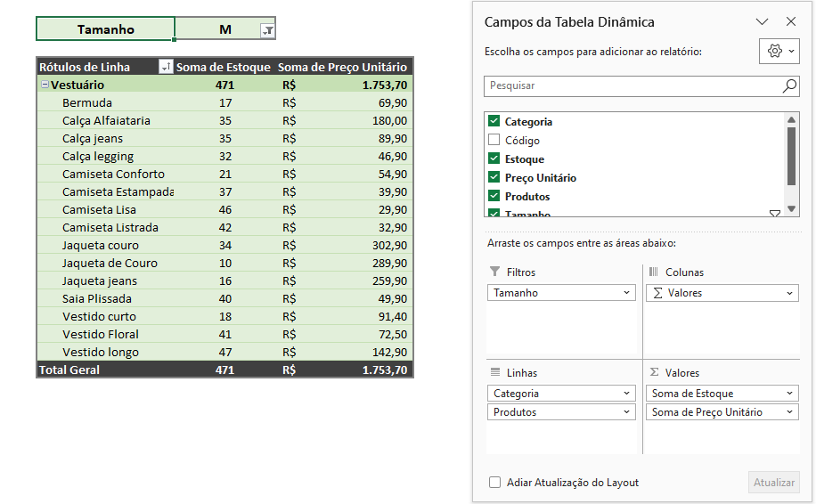The height and width of the screenshot is (504, 816).
Task: Collapse the Vestuário group
Action: point(45,85)
